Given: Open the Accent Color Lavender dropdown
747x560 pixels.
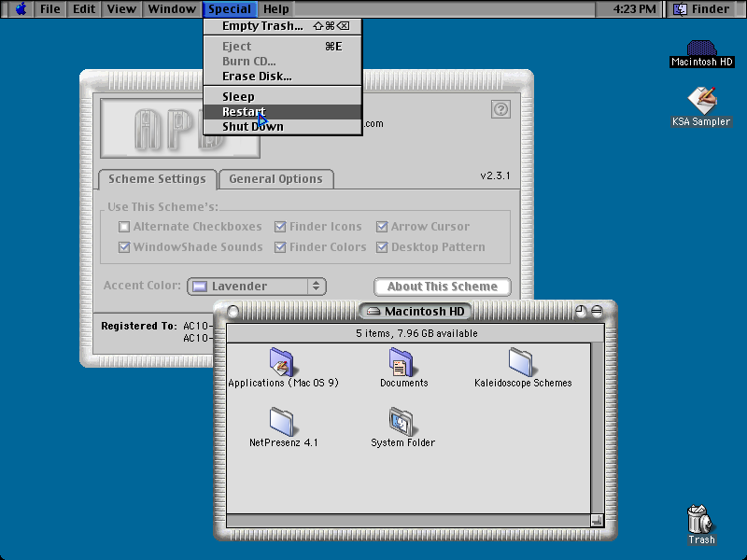Looking at the screenshot, I should coord(257,287).
